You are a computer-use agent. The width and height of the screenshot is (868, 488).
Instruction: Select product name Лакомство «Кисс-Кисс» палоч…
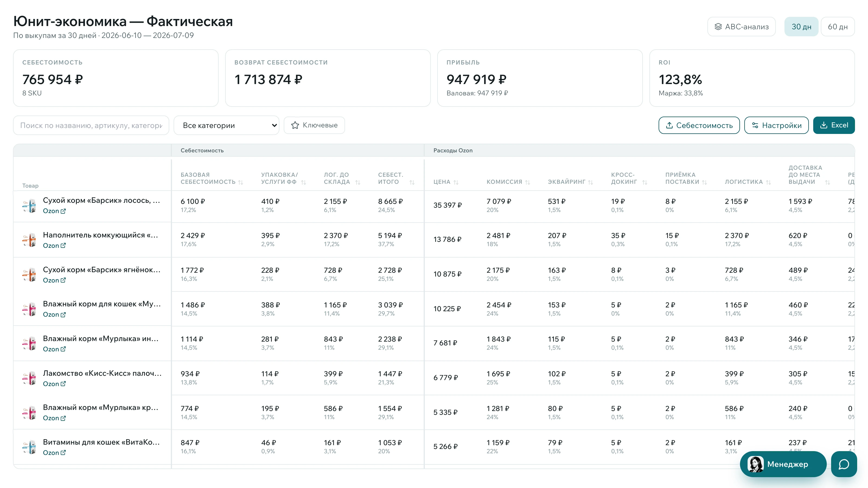click(x=102, y=373)
